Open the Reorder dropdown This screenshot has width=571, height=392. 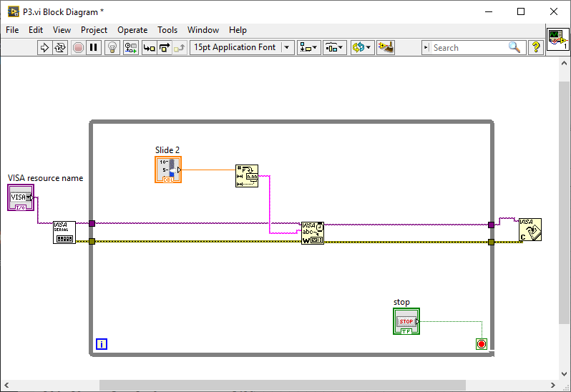pos(361,48)
